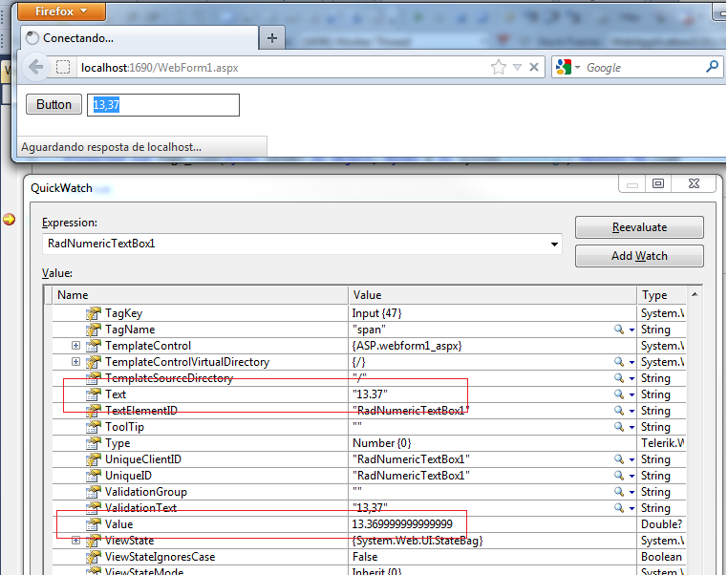Open the visualizer magnifier for TextElementID
728x575 pixels.
[619, 411]
